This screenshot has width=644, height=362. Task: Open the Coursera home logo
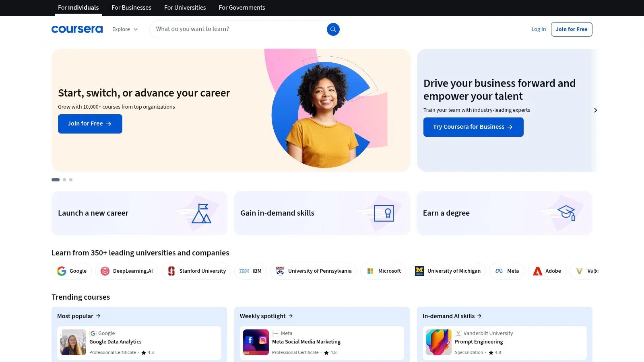click(x=77, y=29)
